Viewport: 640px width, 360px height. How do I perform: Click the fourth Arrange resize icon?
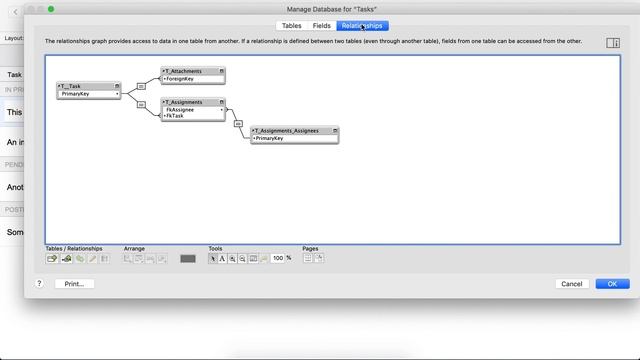click(x=162, y=259)
